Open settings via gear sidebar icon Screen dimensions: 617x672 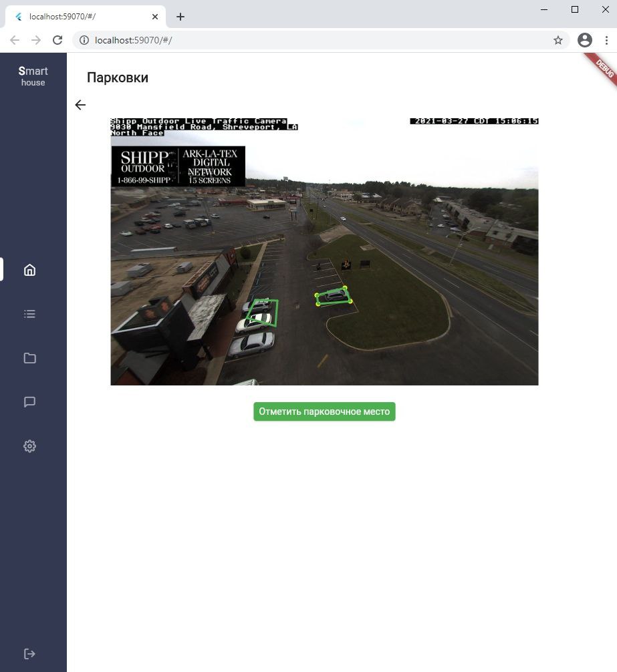pos(29,446)
